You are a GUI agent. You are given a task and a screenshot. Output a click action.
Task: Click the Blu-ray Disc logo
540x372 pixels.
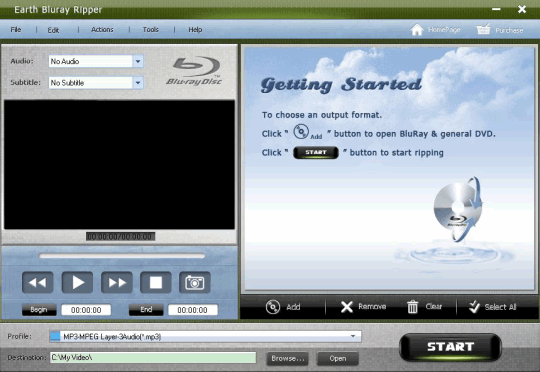tap(195, 71)
